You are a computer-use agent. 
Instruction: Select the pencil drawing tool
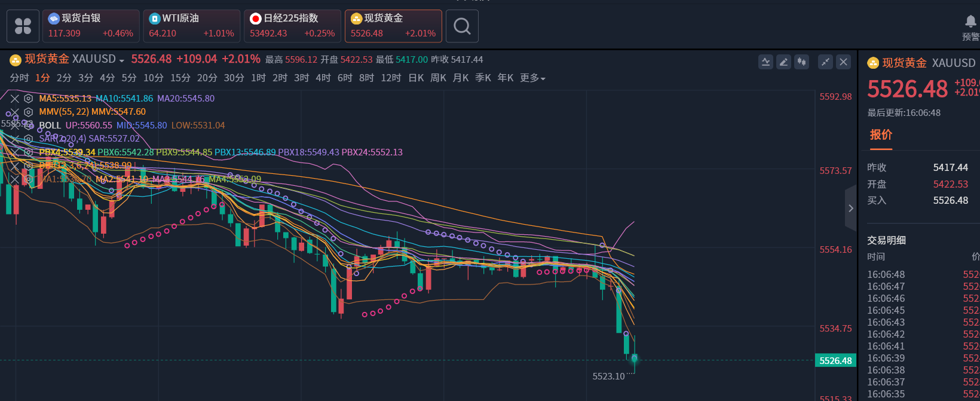(783, 62)
